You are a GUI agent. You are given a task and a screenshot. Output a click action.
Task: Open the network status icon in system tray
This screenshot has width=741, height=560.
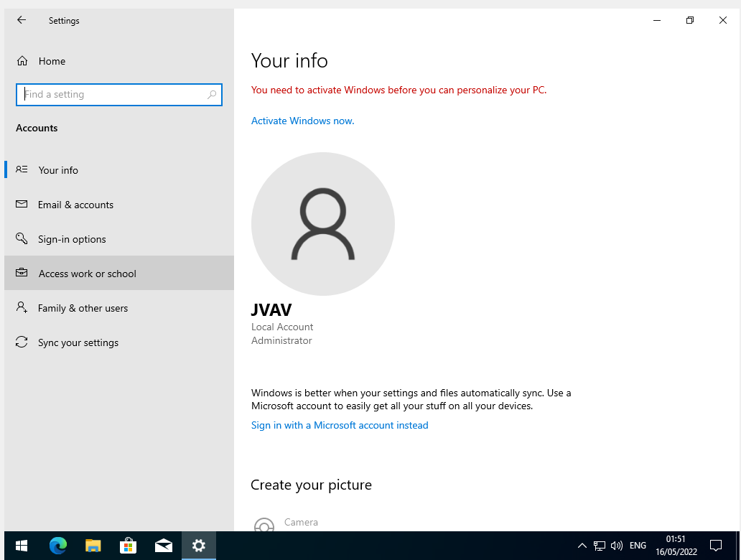pyautogui.click(x=600, y=546)
